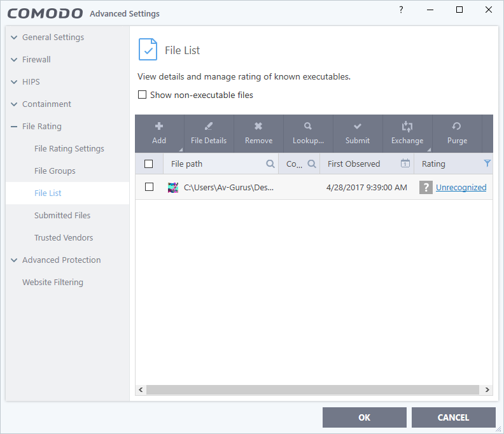Click the Lookup... toolbar button

308,134
